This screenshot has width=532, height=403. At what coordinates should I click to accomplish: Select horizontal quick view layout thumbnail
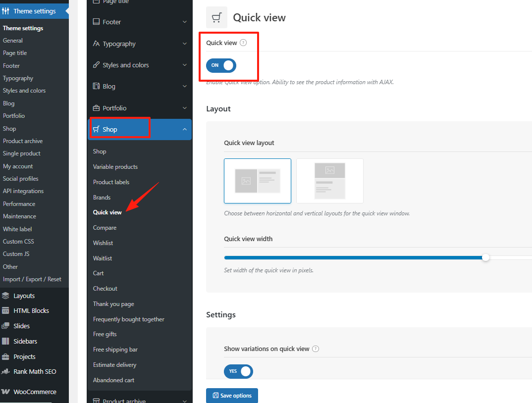pyautogui.click(x=258, y=181)
